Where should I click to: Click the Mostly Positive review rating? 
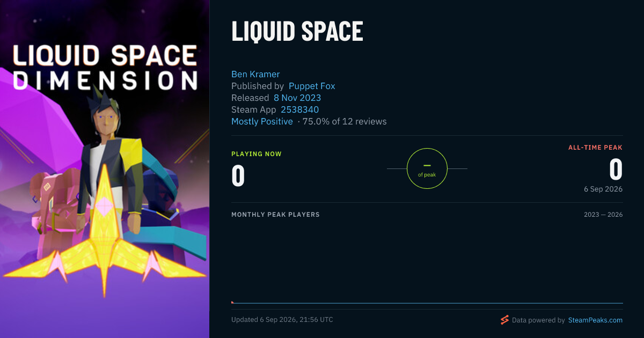point(262,121)
